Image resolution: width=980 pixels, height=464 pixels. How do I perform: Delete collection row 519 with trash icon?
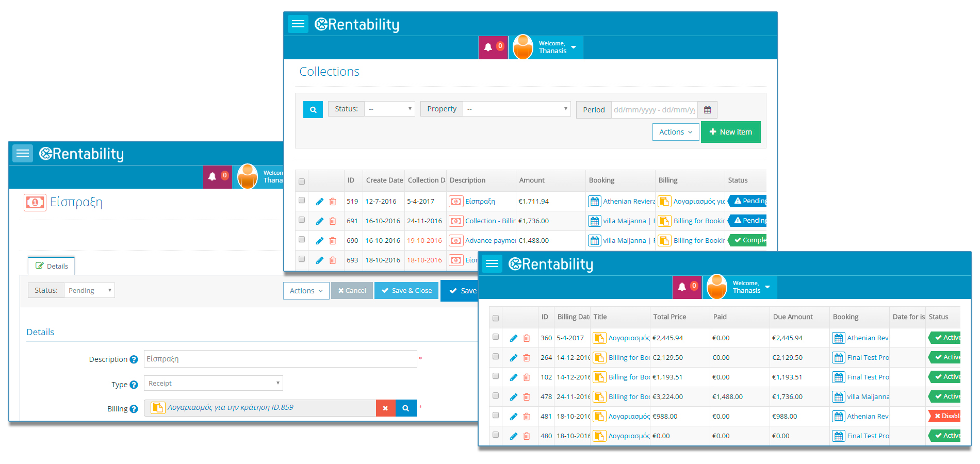[333, 202]
